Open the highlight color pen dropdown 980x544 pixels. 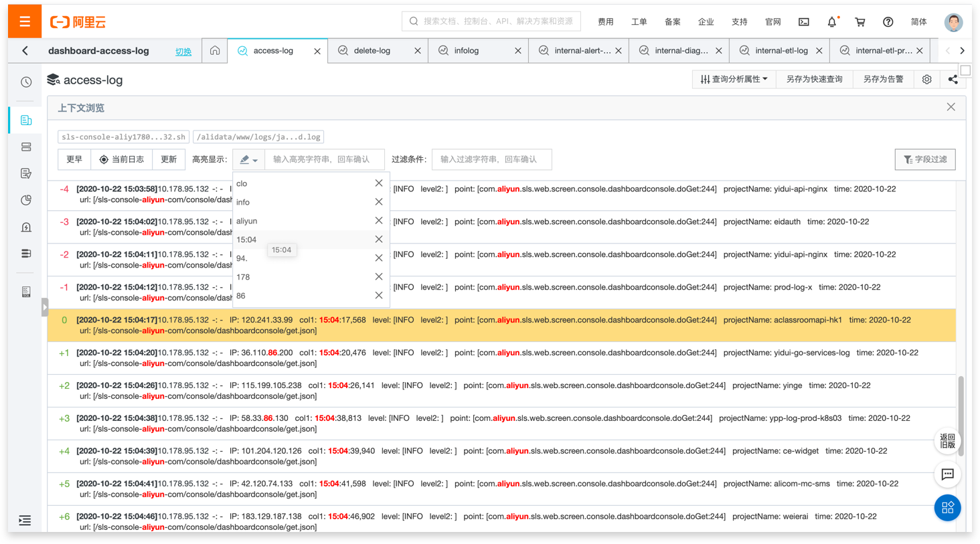(249, 160)
